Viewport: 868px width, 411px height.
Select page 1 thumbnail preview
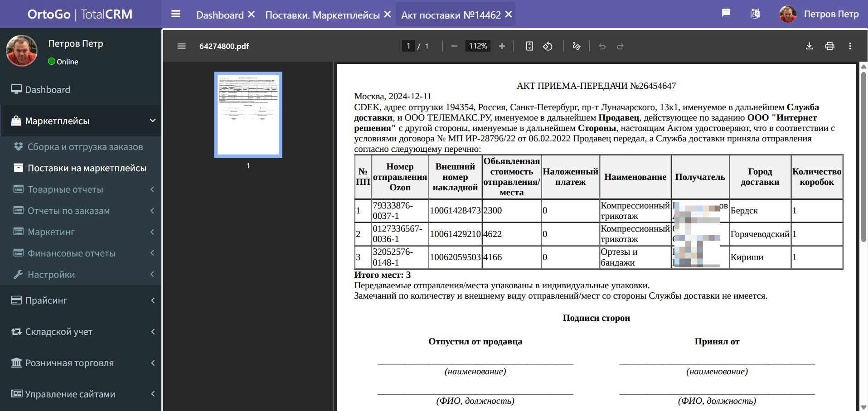point(248,115)
